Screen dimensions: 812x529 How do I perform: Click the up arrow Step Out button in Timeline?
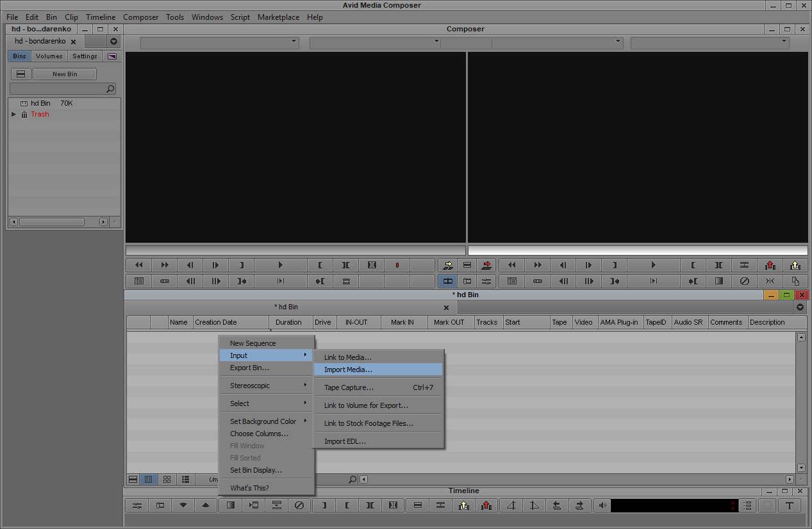tap(206, 505)
